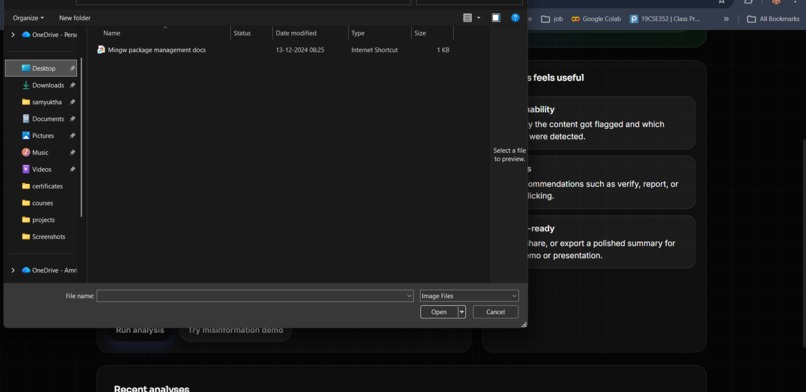Sort by the Type column header
Screen dimensions: 806x392
pos(358,33)
